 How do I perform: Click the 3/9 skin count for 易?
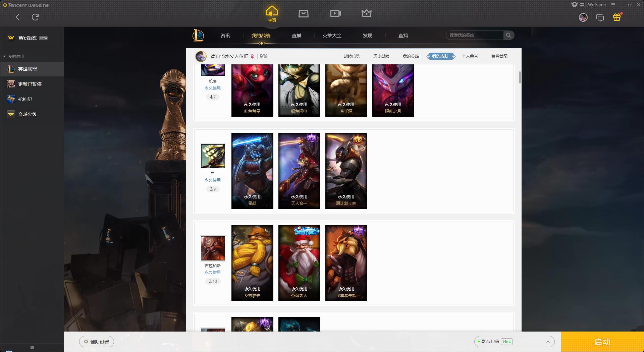click(213, 189)
